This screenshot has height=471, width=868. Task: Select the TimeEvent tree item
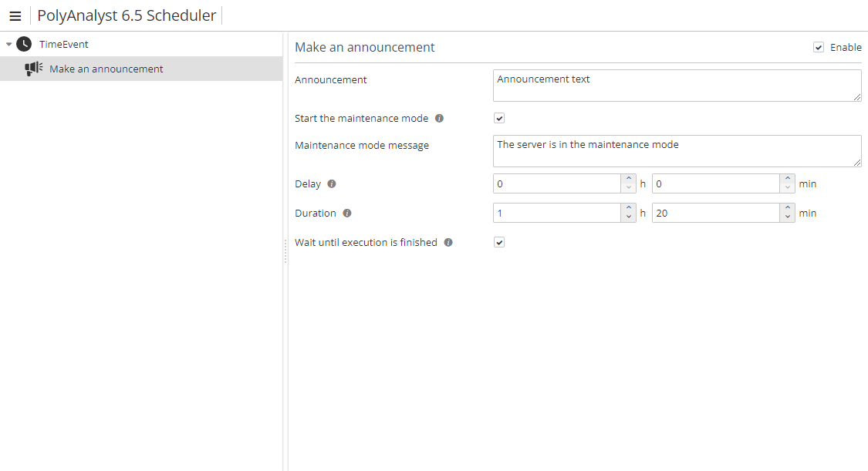pos(64,44)
